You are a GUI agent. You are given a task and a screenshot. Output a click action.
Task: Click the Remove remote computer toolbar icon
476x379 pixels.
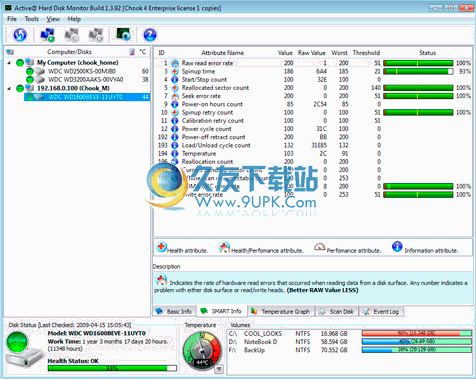96,35
